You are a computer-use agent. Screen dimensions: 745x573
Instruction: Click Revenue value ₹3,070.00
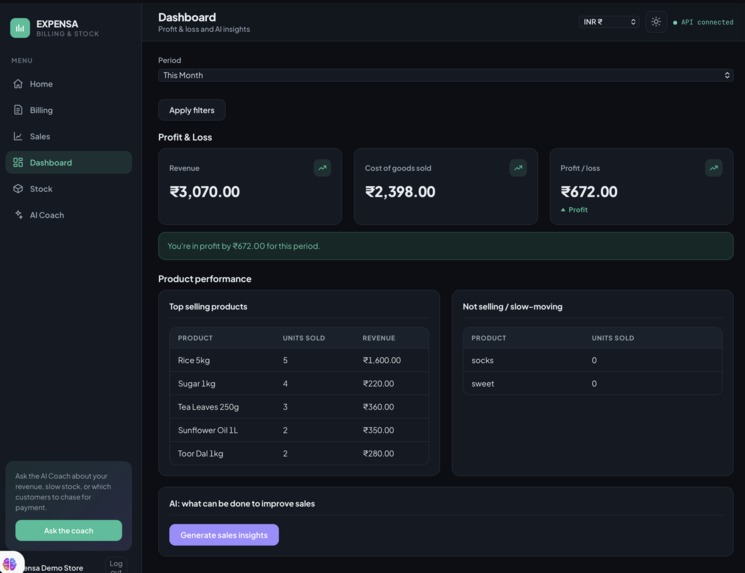click(x=205, y=191)
